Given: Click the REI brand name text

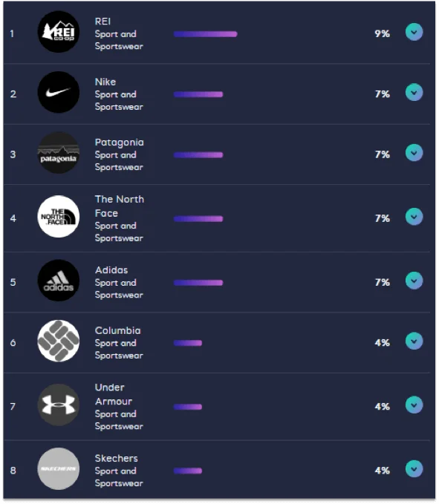Looking at the screenshot, I should tap(103, 22).
